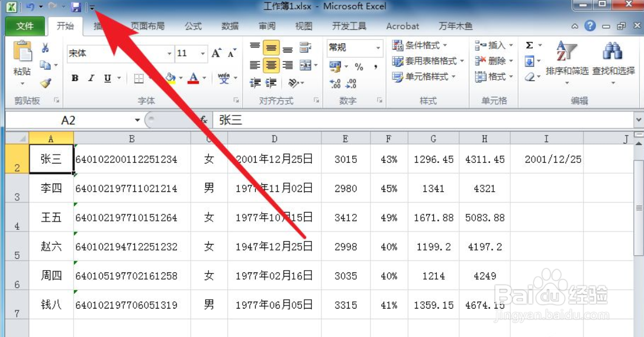Image resolution: width=644 pixels, height=337 pixels.
Task: Select the Format Painter brush icon
Action: pyautogui.click(x=46, y=82)
